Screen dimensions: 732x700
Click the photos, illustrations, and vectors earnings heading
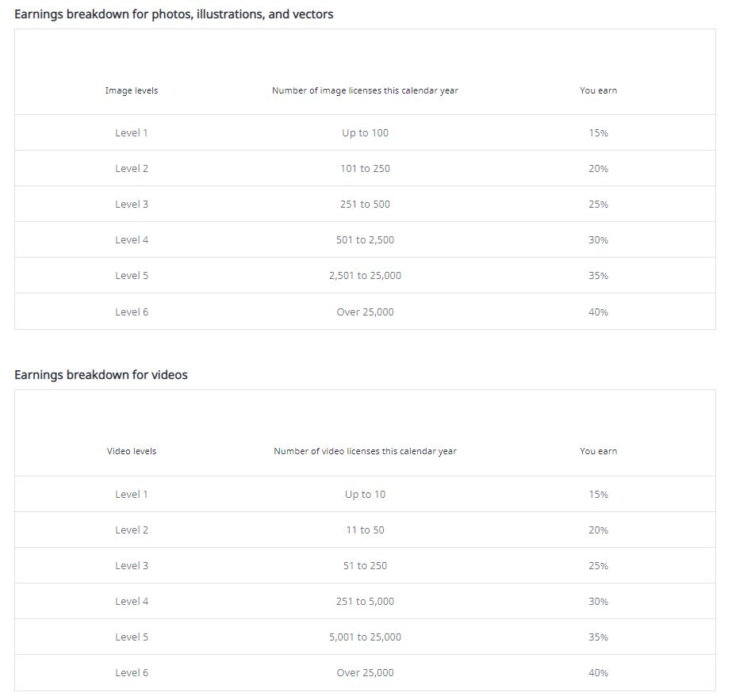(x=174, y=14)
